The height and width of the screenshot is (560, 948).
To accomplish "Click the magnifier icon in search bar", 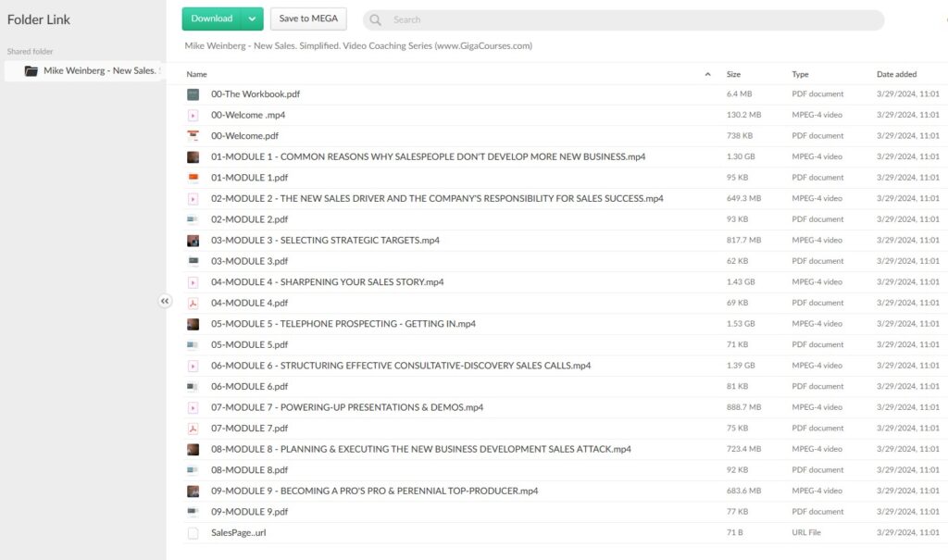I will pyautogui.click(x=375, y=19).
